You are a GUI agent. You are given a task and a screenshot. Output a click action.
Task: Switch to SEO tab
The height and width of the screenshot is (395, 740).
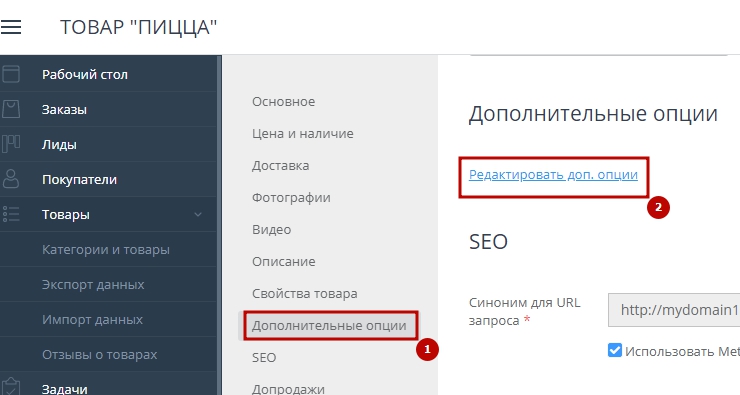coord(264,358)
